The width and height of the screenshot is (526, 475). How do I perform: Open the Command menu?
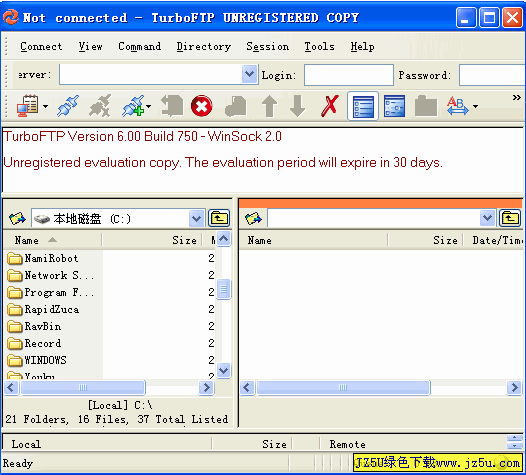tap(140, 46)
